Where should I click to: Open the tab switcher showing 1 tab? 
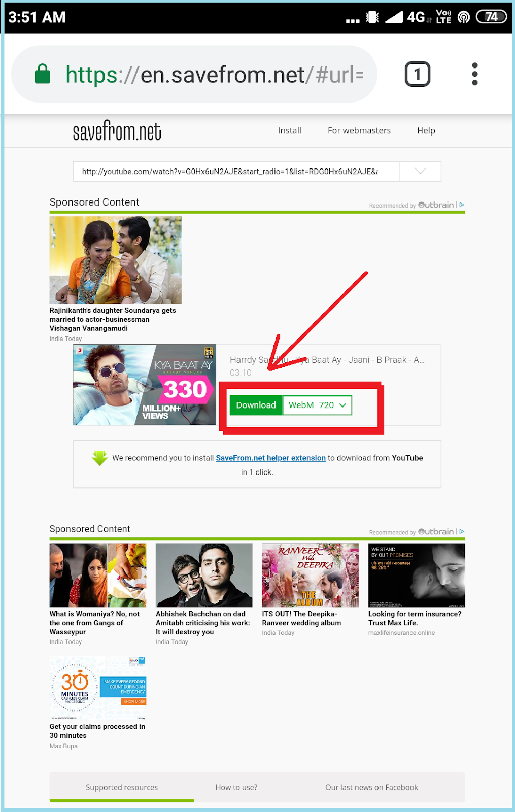(x=417, y=74)
